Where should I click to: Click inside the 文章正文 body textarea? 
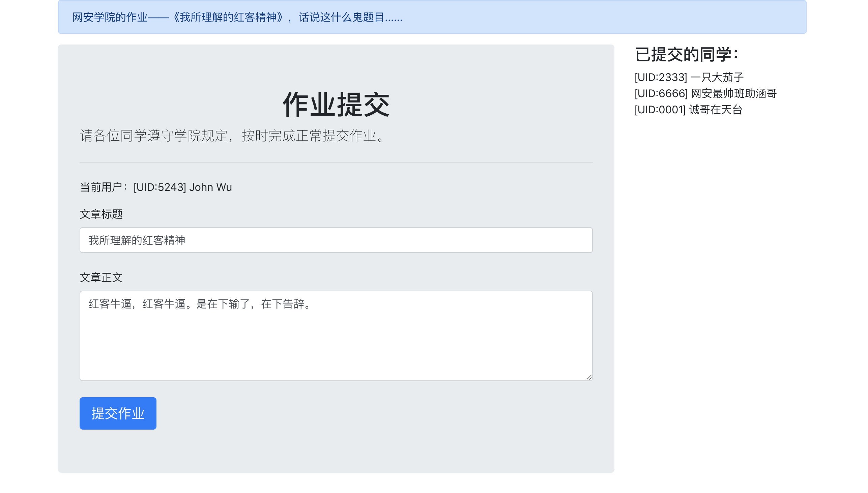coord(336,335)
